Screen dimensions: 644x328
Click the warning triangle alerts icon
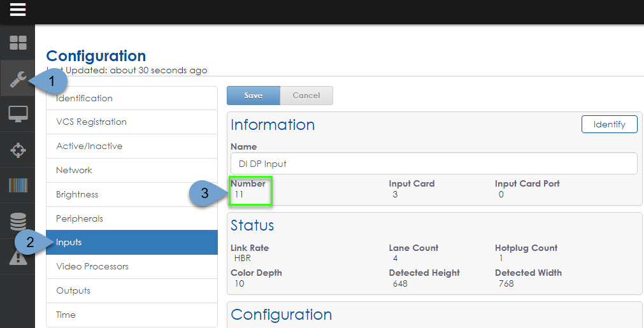(17, 257)
